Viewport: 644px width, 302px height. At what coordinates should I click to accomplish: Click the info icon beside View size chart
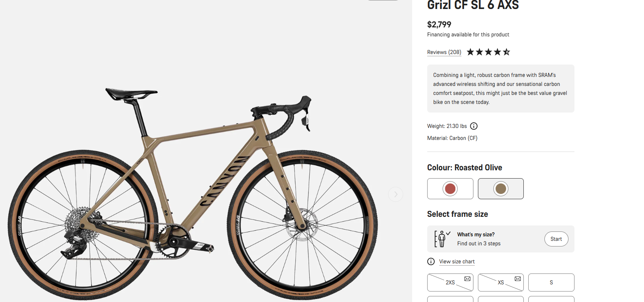click(431, 261)
